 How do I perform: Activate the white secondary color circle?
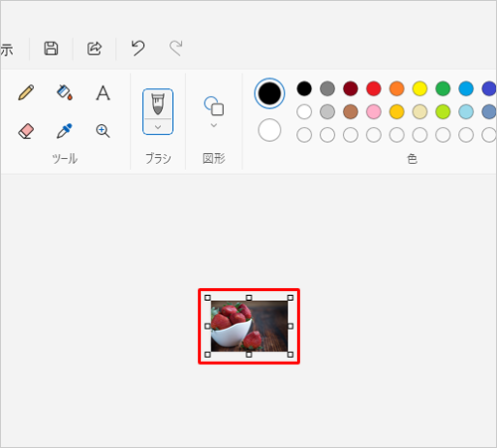269,130
